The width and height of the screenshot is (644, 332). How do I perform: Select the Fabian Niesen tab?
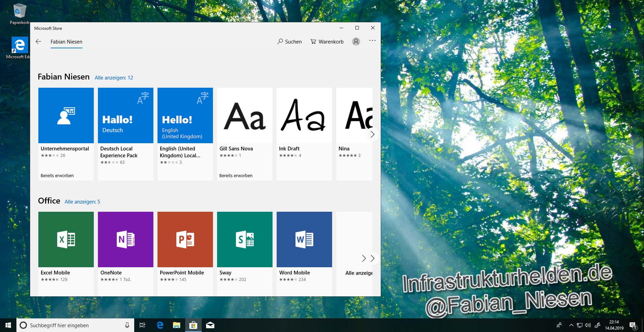66,42
